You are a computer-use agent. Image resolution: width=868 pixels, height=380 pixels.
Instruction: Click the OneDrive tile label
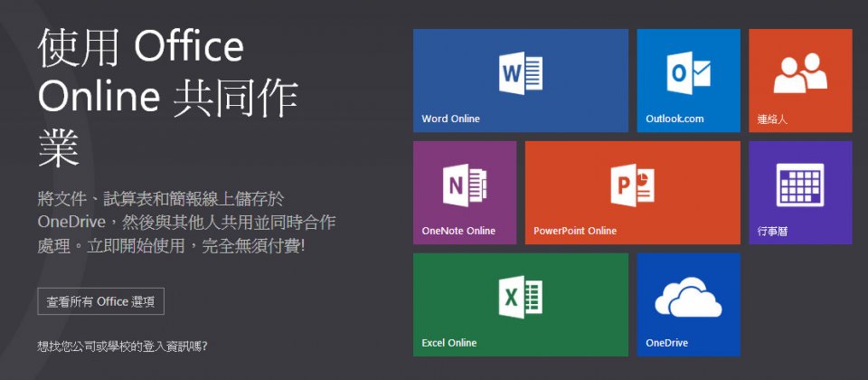[x=666, y=342]
